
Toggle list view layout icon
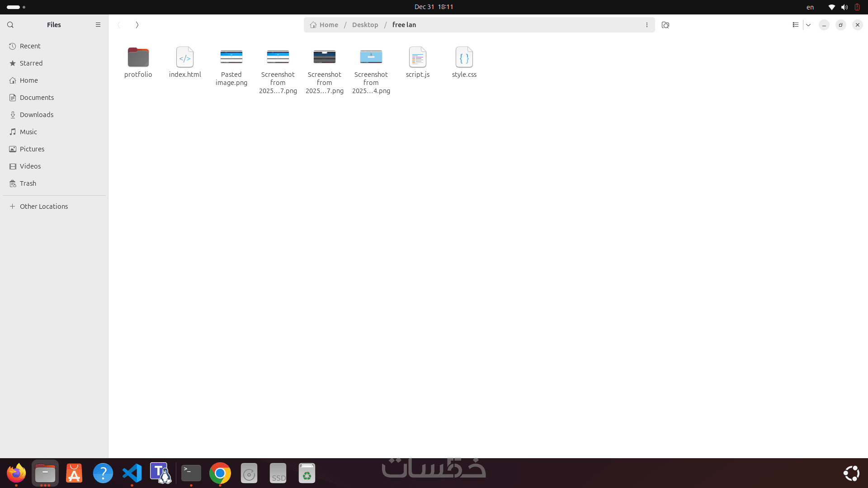click(x=796, y=25)
